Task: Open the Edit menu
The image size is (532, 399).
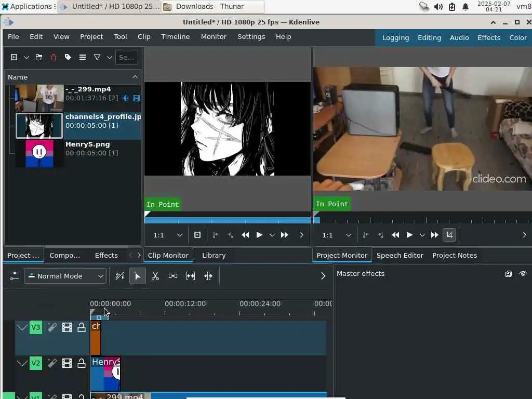Action: tap(36, 37)
